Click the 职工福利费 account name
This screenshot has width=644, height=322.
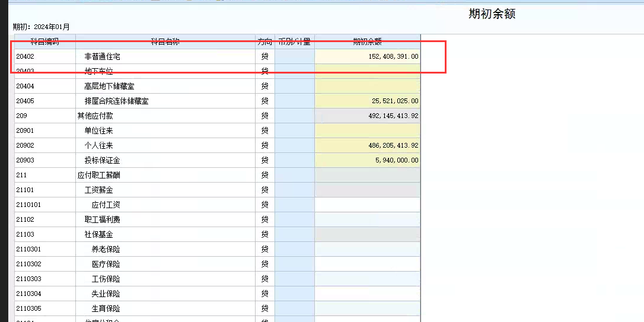pos(102,220)
